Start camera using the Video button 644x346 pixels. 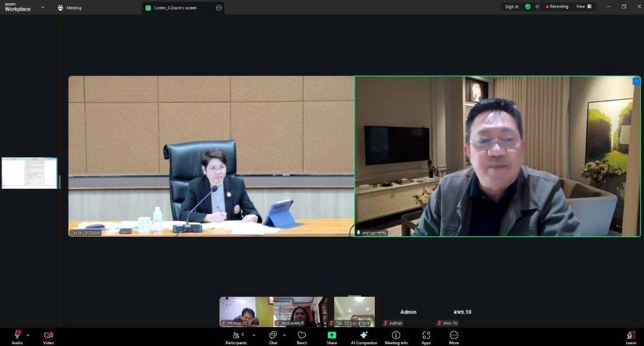click(x=48, y=336)
